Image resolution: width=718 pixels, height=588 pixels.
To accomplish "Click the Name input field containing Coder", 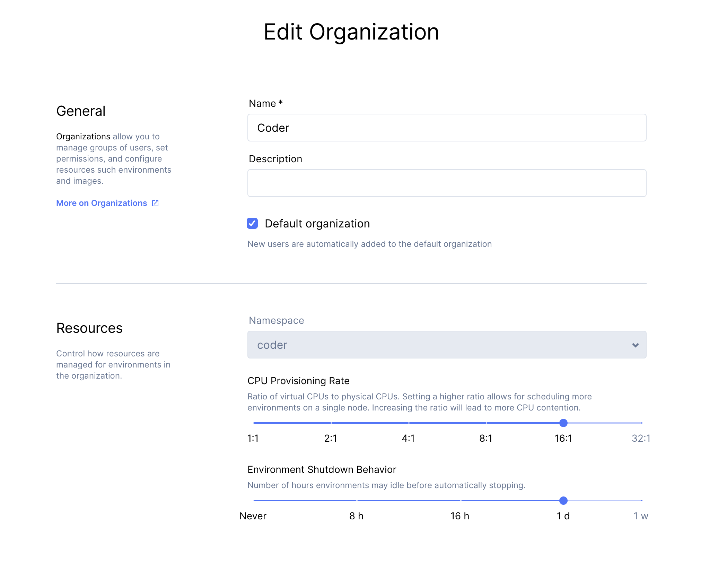I will [447, 128].
